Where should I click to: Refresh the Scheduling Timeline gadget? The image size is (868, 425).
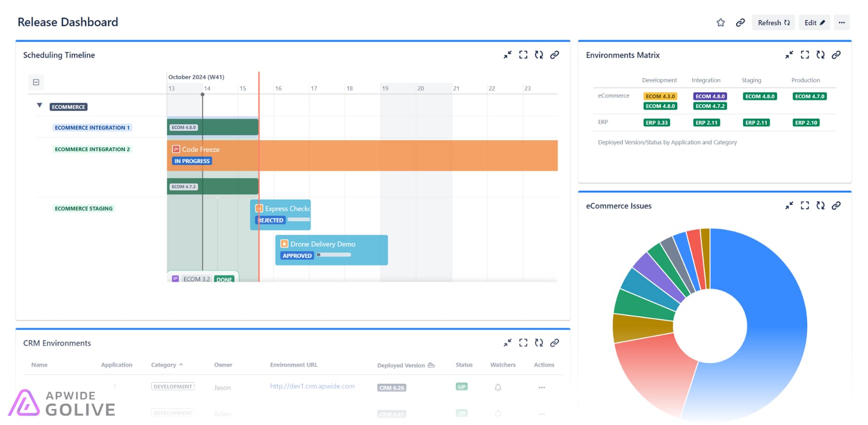[x=539, y=55]
